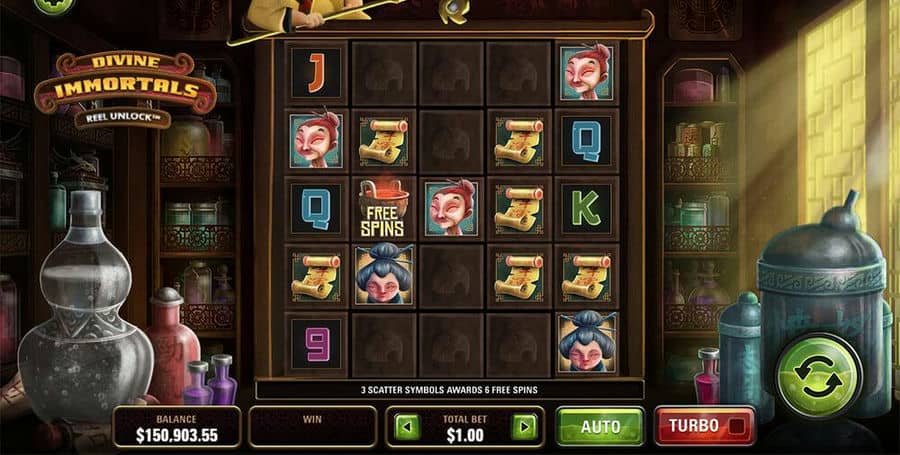Click the Divine Immortals logo
This screenshot has width=900, height=455.
coord(125,89)
